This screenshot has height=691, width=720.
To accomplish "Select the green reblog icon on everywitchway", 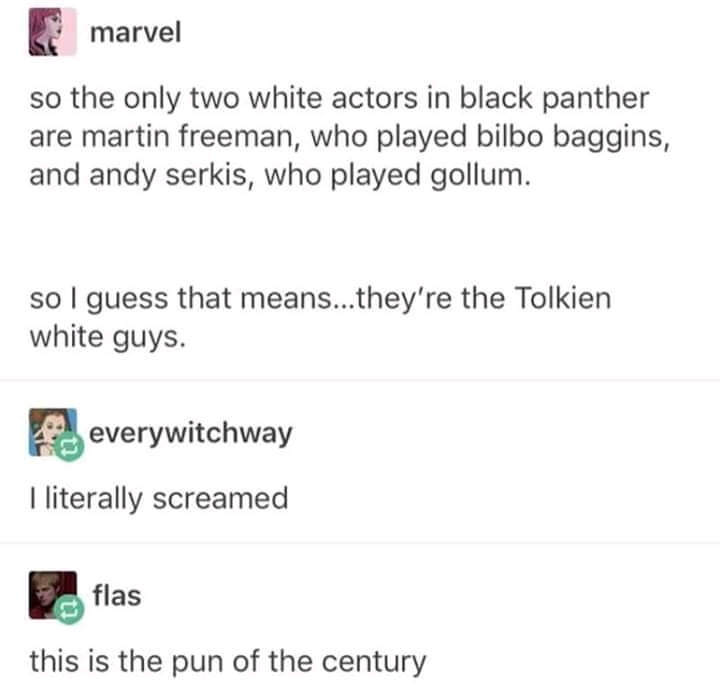I will (x=69, y=447).
